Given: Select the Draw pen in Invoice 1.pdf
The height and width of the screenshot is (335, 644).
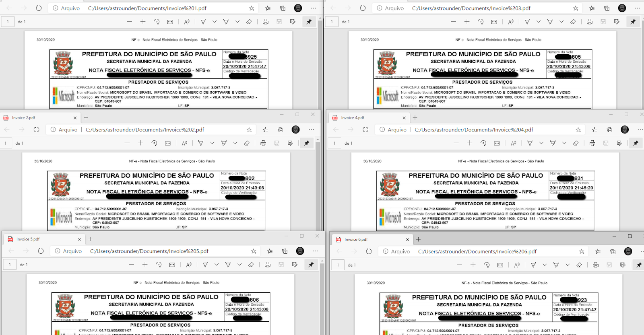Looking at the screenshot, I should click(x=203, y=22).
